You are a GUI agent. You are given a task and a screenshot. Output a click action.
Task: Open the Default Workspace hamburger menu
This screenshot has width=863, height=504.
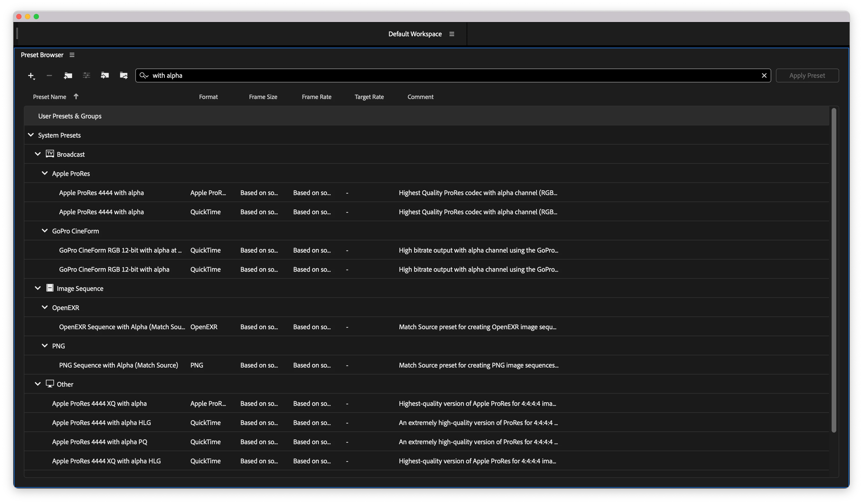pos(452,34)
